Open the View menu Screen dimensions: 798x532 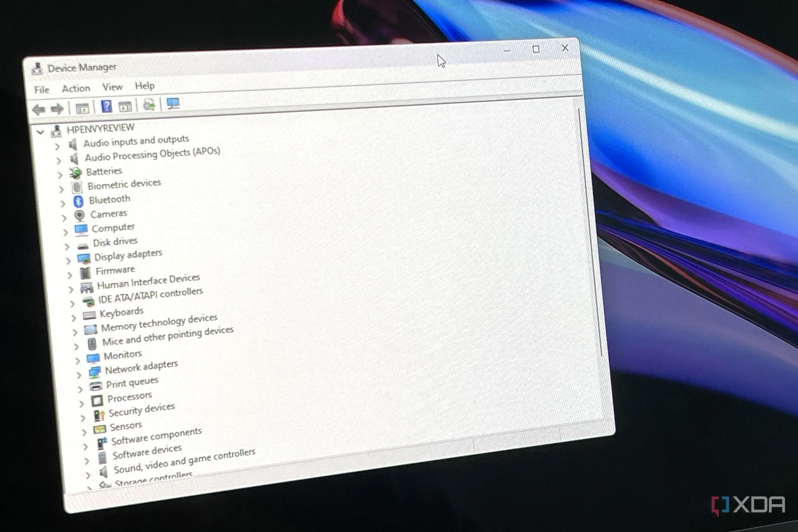coord(112,87)
